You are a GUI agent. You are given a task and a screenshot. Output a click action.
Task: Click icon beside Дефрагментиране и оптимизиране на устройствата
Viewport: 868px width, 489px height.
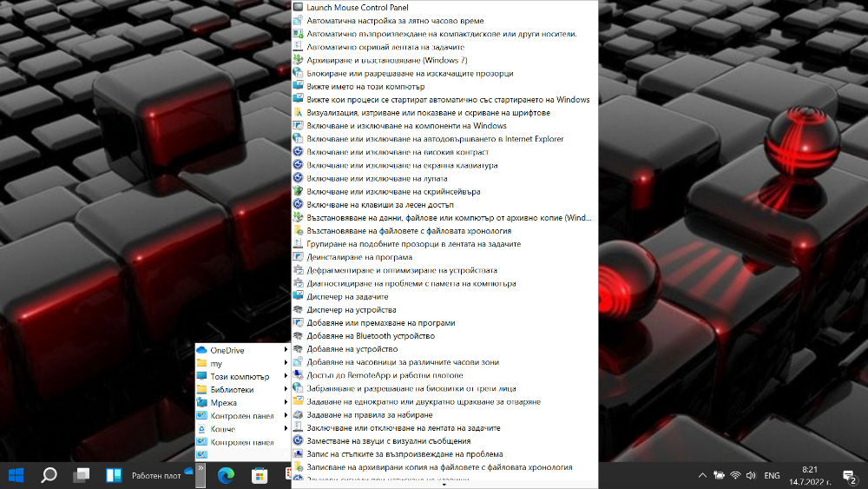[298, 270]
